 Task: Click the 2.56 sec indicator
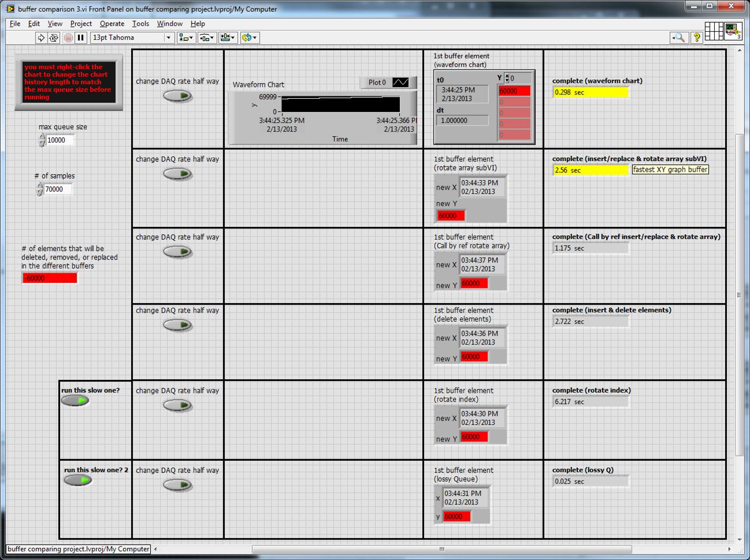coord(591,170)
